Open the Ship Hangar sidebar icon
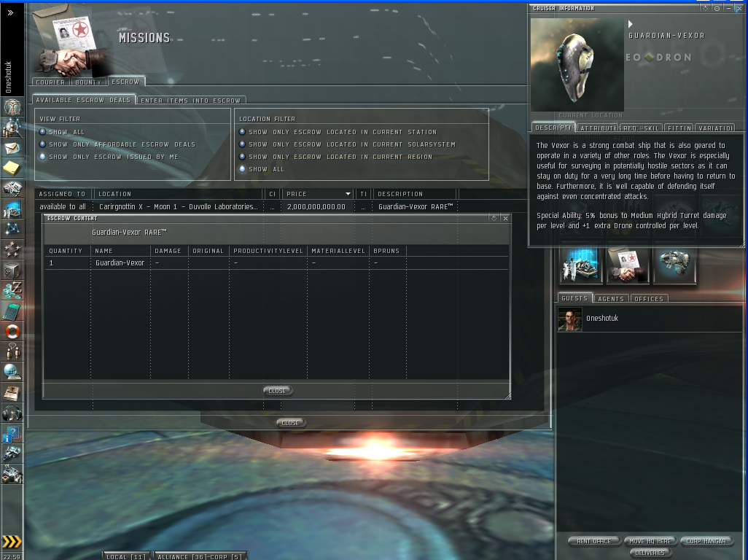 coord(12,454)
